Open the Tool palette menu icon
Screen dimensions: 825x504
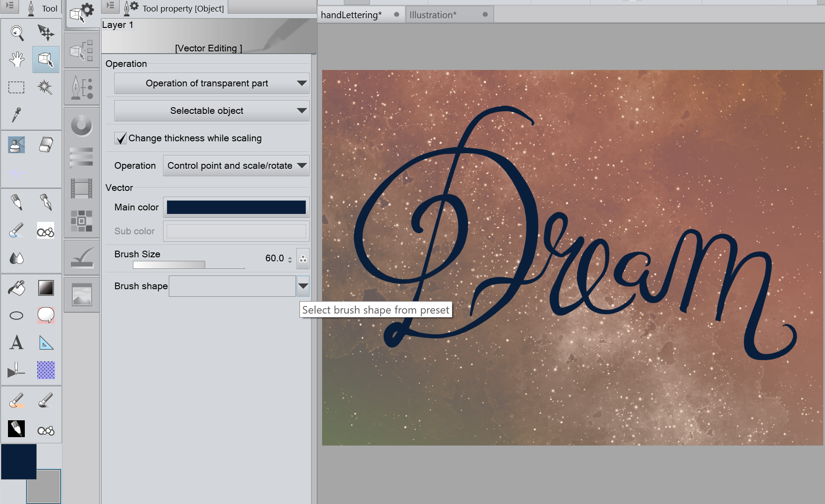click(10, 6)
